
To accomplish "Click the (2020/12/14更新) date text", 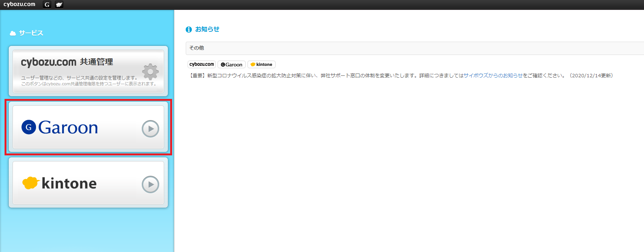I will pyautogui.click(x=591, y=75).
